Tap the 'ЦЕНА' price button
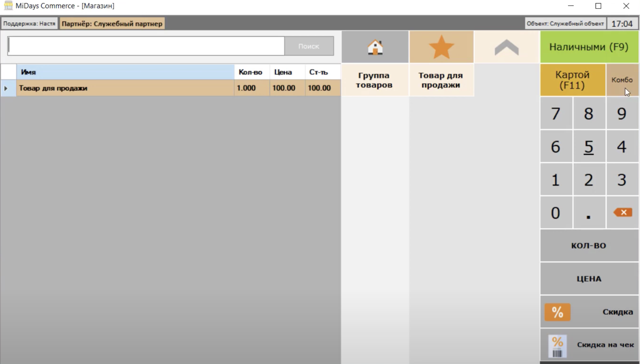Viewport: 640px width, 364px height. click(x=589, y=279)
